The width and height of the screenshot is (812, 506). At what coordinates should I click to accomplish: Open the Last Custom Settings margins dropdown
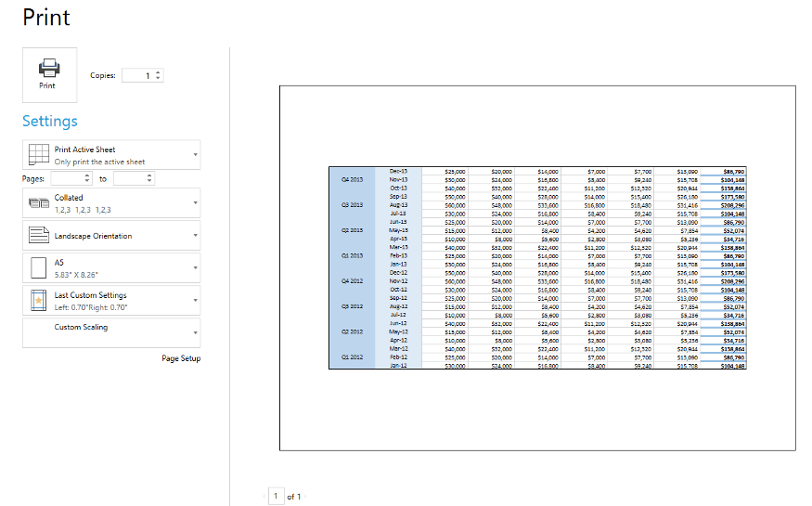click(111, 301)
